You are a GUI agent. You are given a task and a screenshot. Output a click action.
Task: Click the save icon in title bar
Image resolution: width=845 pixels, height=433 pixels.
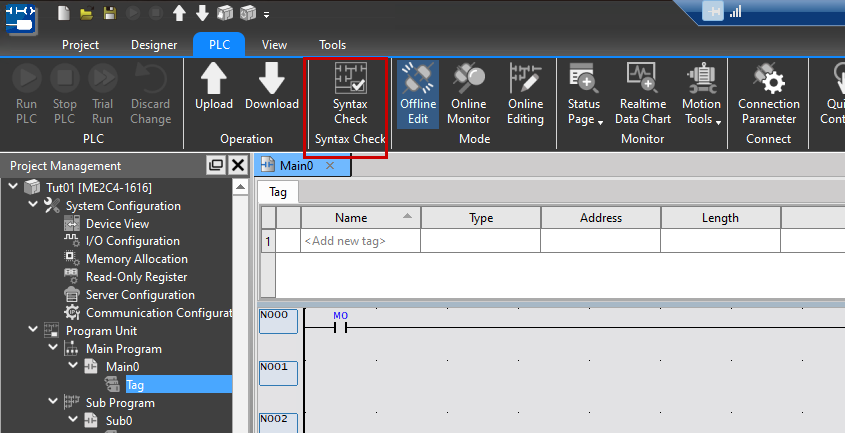[109, 13]
